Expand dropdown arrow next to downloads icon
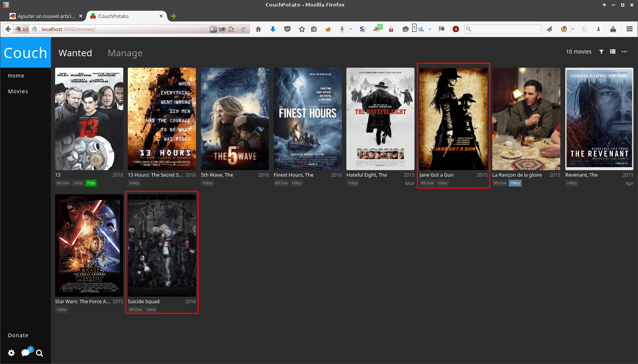The width and height of the screenshot is (638, 364). (351, 29)
